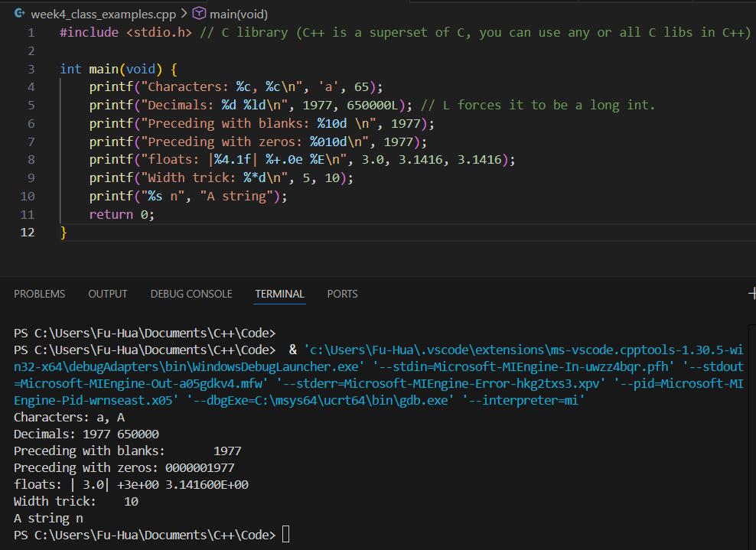The width and height of the screenshot is (756, 550).
Task: Click the breadcrumb chevron separator
Action: pyautogui.click(x=184, y=15)
